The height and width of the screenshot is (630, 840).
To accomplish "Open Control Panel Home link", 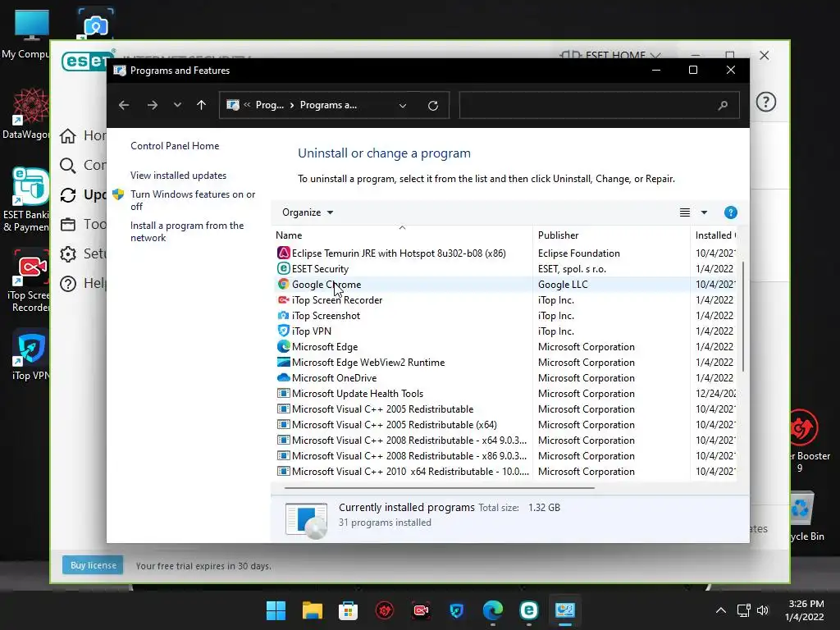I will pyautogui.click(x=175, y=146).
